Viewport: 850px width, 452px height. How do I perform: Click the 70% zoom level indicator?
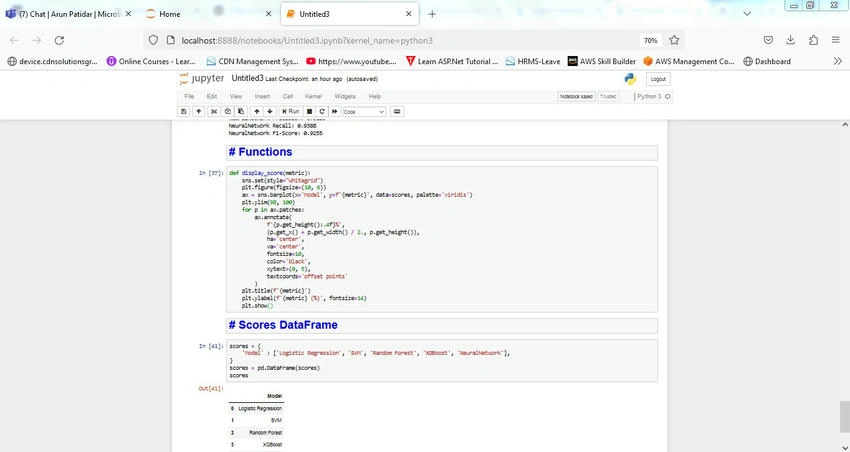[651, 41]
